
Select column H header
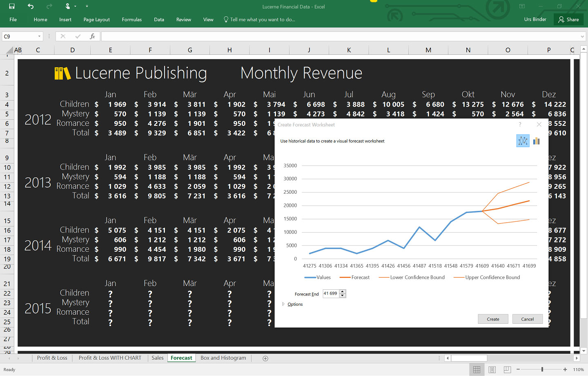pyautogui.click(x=229, y=50)
